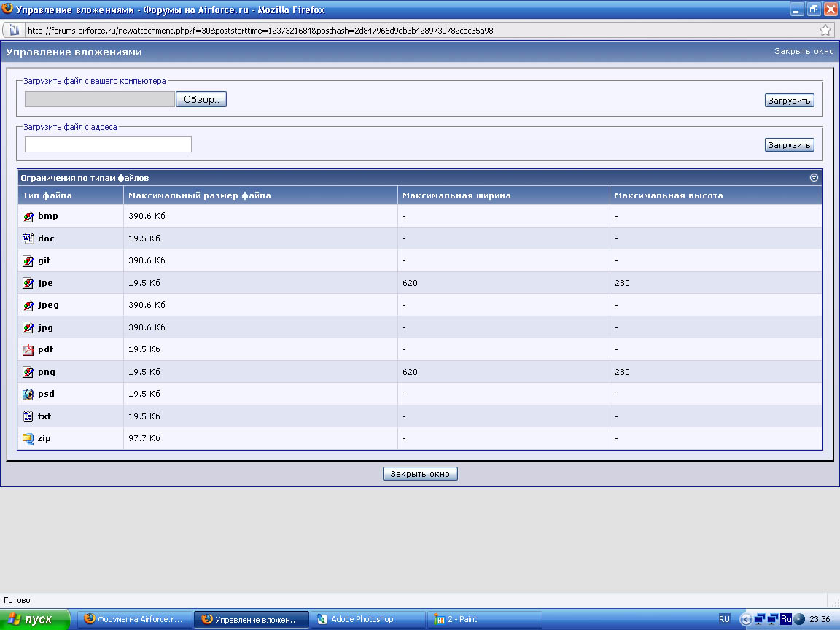Click the doc file type icon

coord(28,238)
